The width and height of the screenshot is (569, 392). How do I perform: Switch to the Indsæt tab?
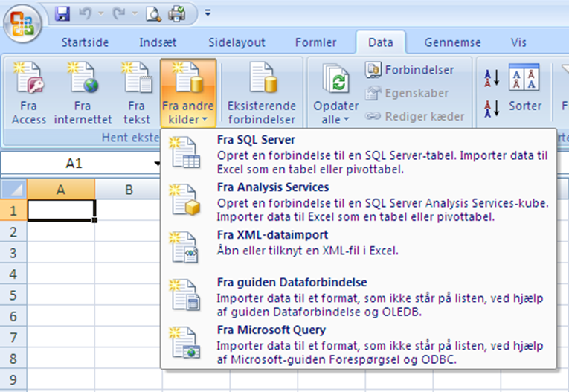pyautogui.click(x=158, y=42)
